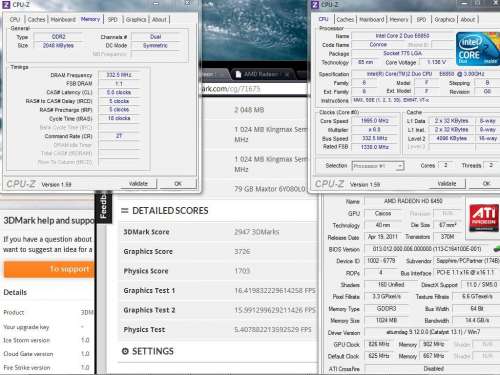Click Validate in the right CPU-Z window
The width and height of the screenshot is (500, 375).
click(x=447, y=184)
